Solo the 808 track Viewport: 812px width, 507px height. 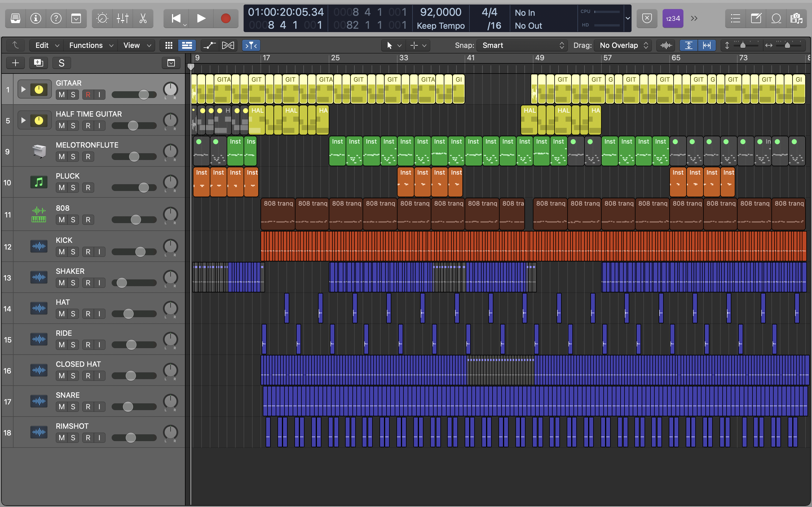(73, 220)
